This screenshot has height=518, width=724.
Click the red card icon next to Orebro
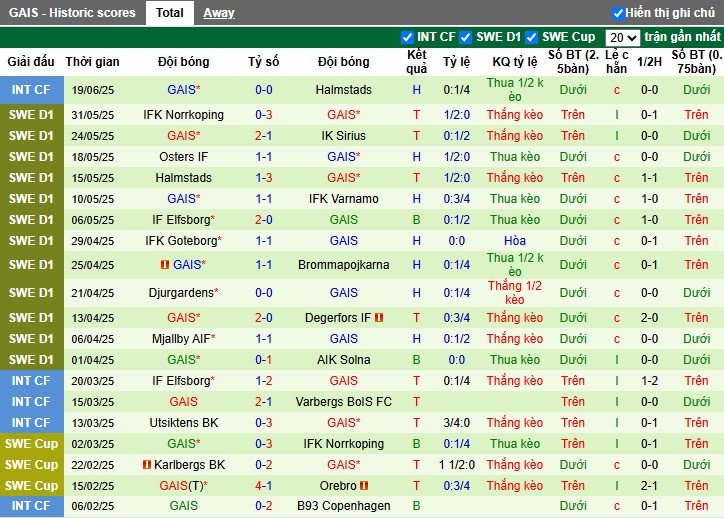point(366,486)
